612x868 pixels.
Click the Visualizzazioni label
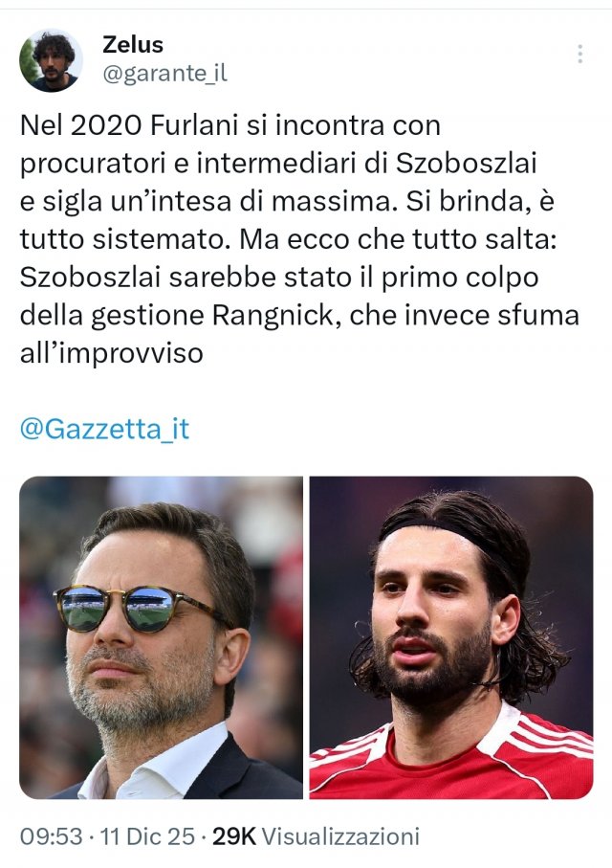tap(340, 836)
